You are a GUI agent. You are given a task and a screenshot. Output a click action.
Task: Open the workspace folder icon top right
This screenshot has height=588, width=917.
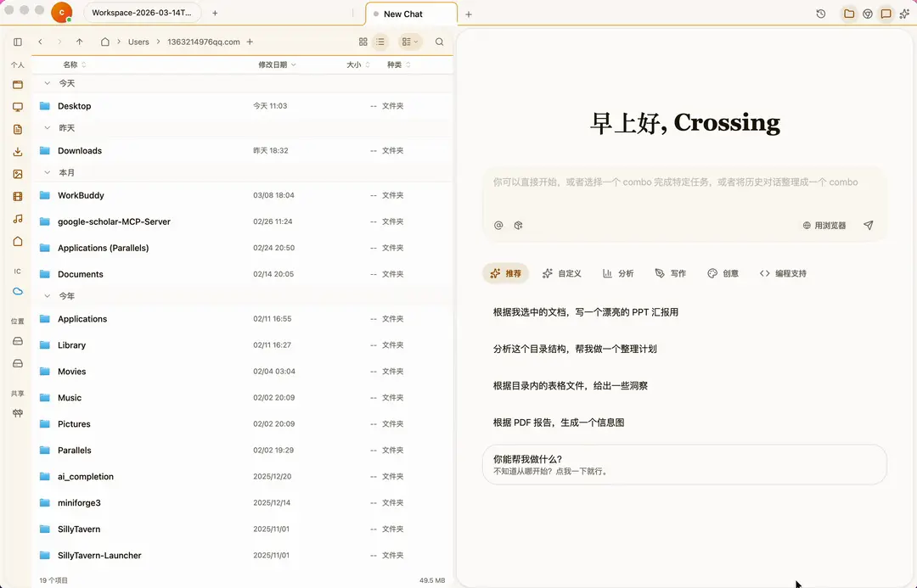click(847, 14)
